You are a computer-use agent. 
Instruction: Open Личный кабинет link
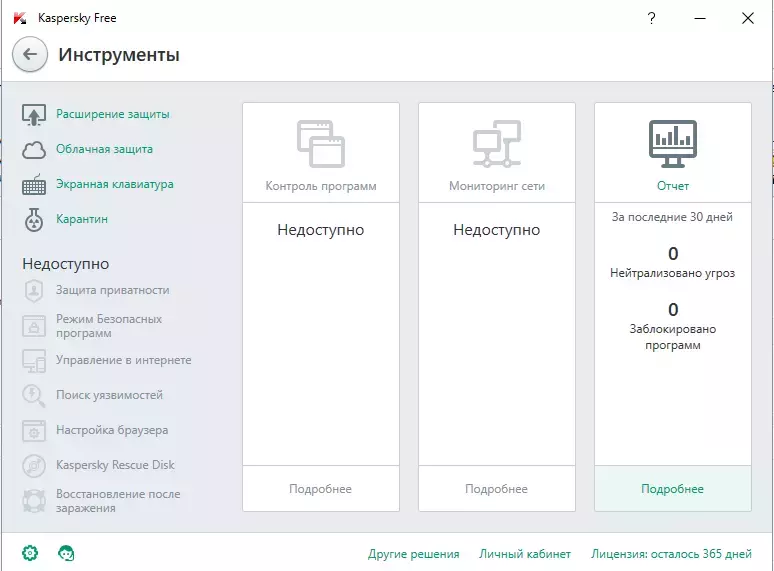pos(525,554)
